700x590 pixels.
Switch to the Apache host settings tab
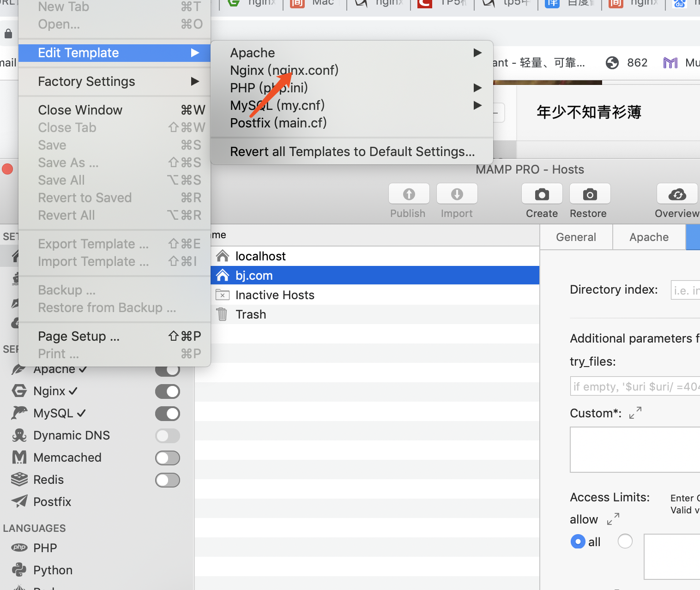[x=649, y=237]
